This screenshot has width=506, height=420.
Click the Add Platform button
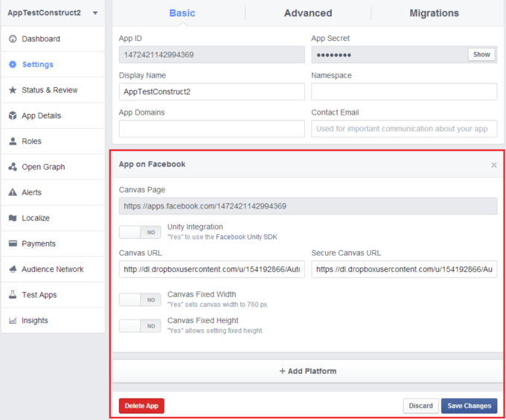click(x=308, y=372)
